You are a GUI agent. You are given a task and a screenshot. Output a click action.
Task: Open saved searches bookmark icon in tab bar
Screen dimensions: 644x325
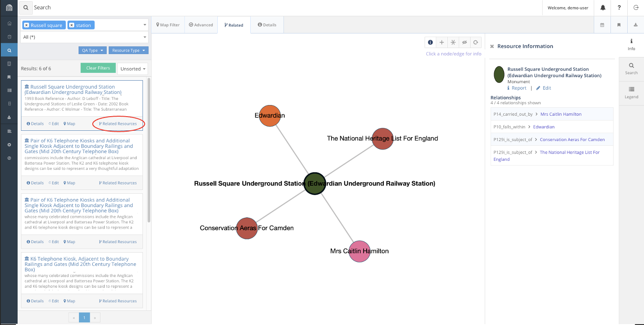point(619,25)
